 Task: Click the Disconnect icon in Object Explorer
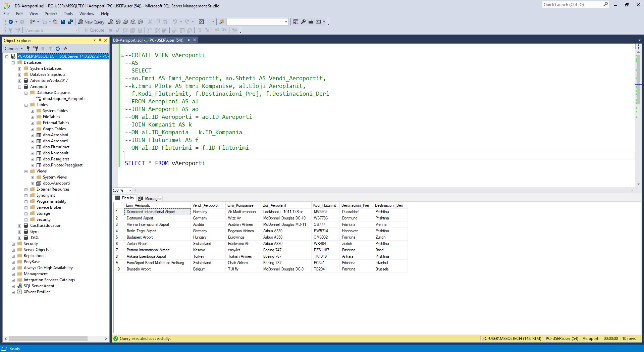[x=36, y=48]
